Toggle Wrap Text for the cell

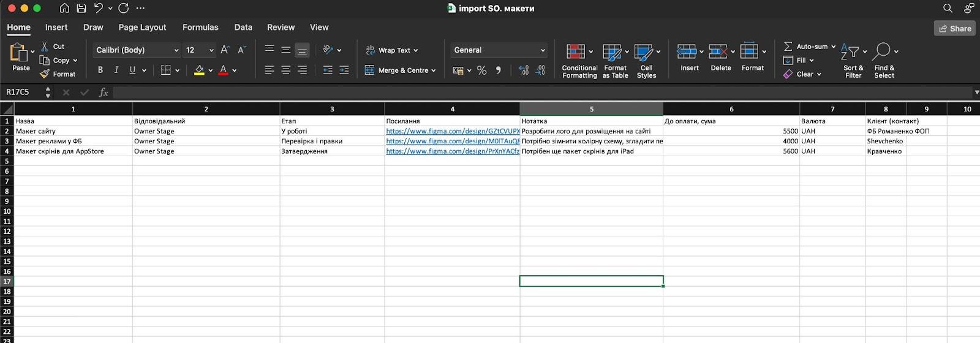pos(391,50)
